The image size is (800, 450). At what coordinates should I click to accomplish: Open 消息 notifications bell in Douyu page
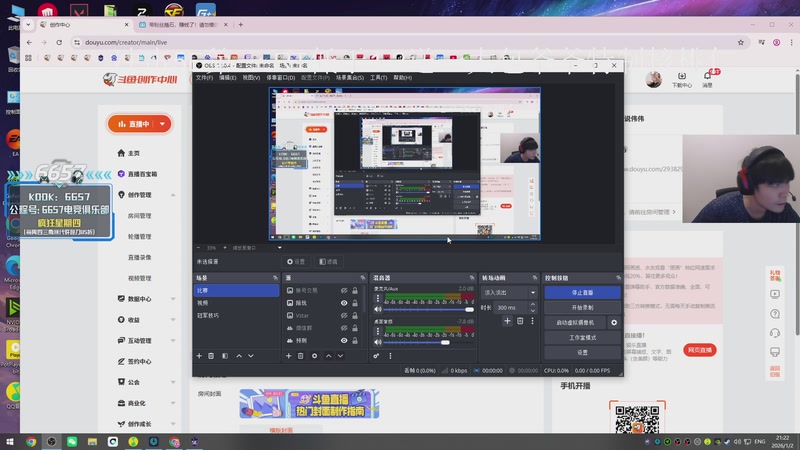coord(707,76)
